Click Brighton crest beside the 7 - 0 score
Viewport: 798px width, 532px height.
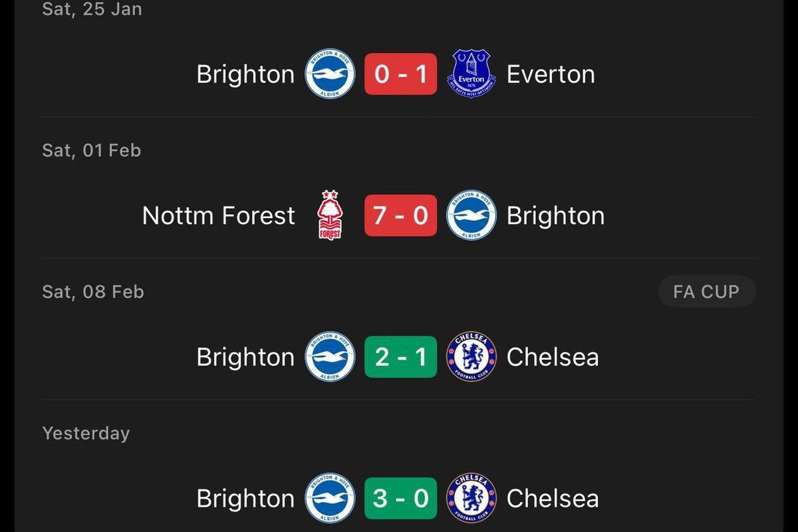point(471,215)
